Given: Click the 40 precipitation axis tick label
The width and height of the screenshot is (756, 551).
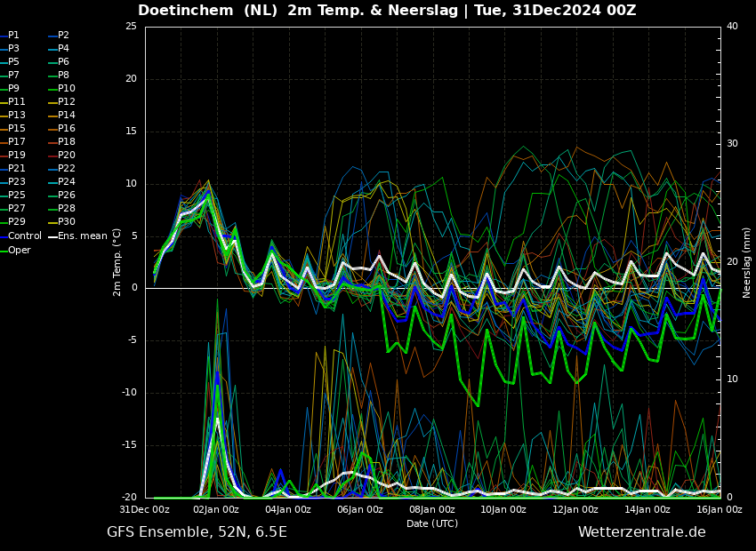Looking at the screenshot, I should point(732,27).
